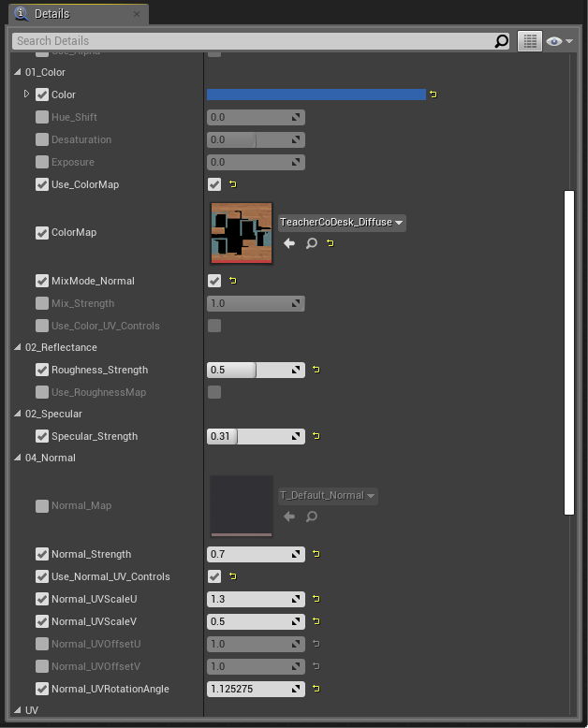Open the eye view options dropdown
The width and height of the screenshot is (588, 728).
pos(559,41)
